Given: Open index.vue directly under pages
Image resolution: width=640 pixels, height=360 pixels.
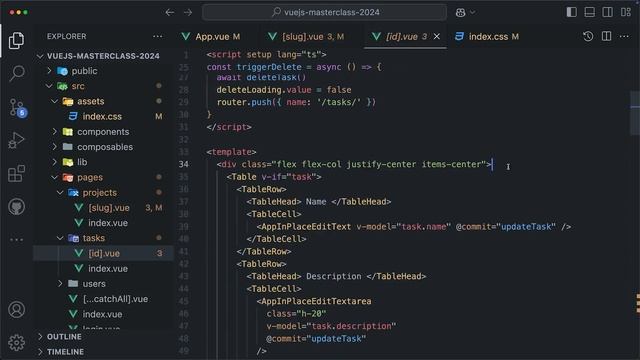Looking at the screenshot, I should tap(103, 314).
